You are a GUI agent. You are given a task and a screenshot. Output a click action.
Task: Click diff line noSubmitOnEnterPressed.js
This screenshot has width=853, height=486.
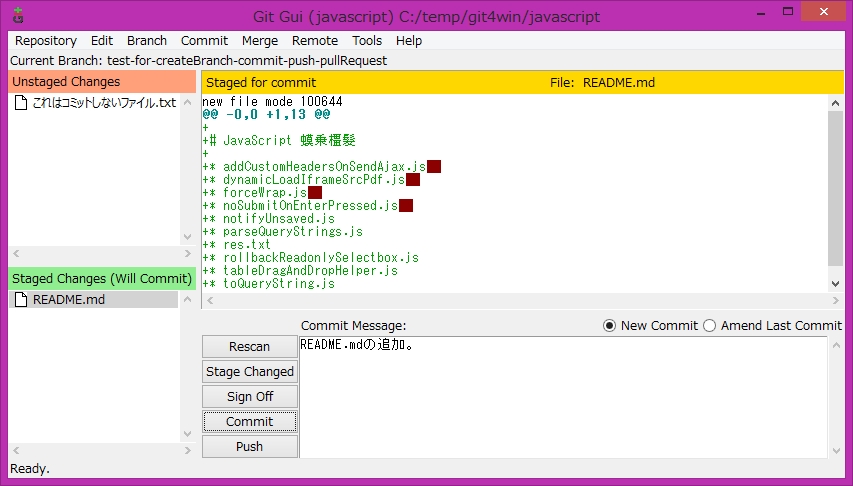tap(307, 206)
